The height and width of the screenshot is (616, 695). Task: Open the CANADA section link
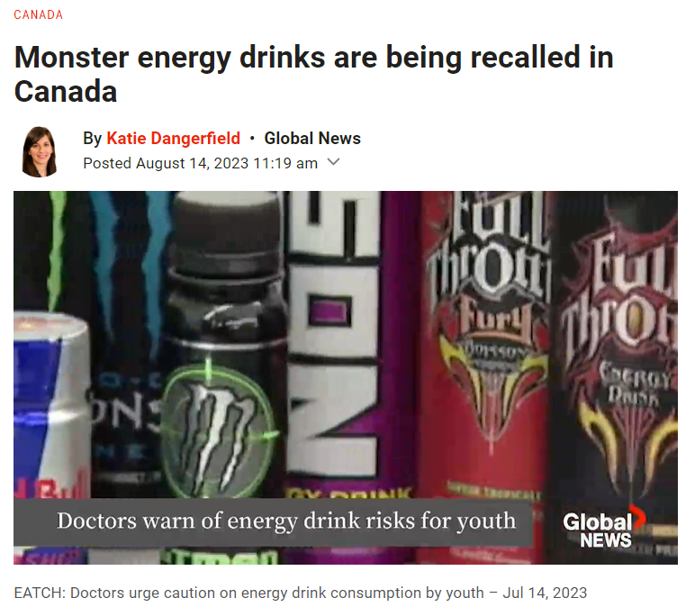[38, 14]
